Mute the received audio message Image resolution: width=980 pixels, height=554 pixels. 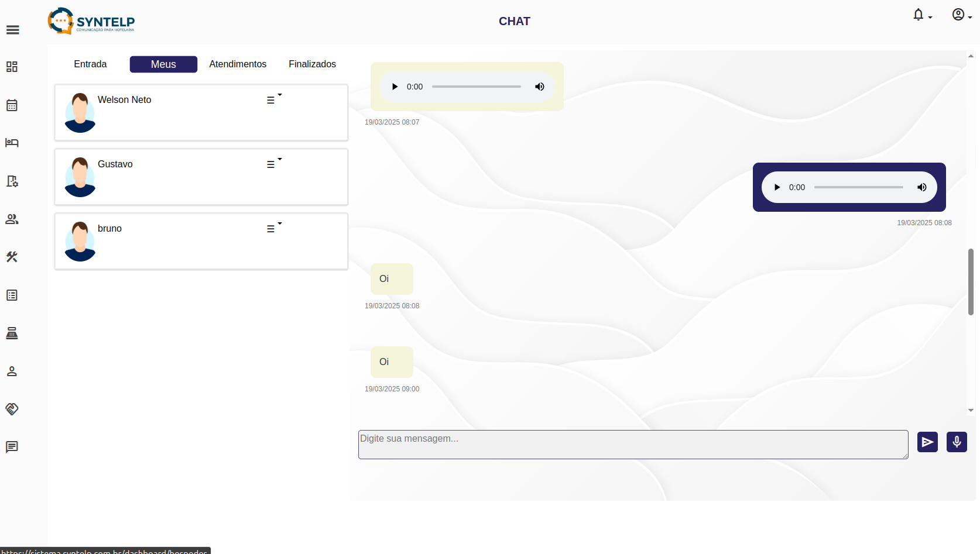[x=540, y=87]
